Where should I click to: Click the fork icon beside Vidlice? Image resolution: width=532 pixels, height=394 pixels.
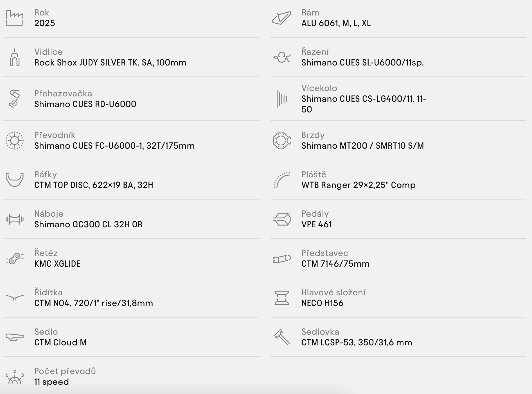click(15, 57)
